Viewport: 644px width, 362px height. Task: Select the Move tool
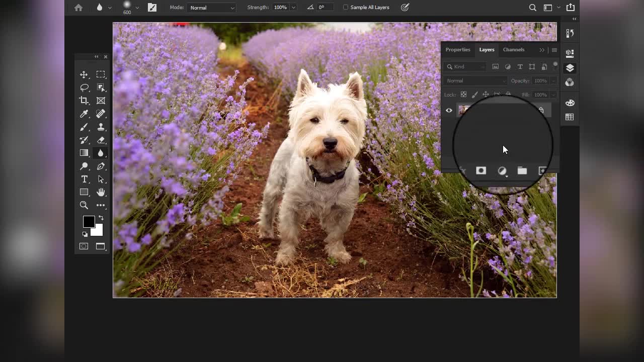point(84,74)
